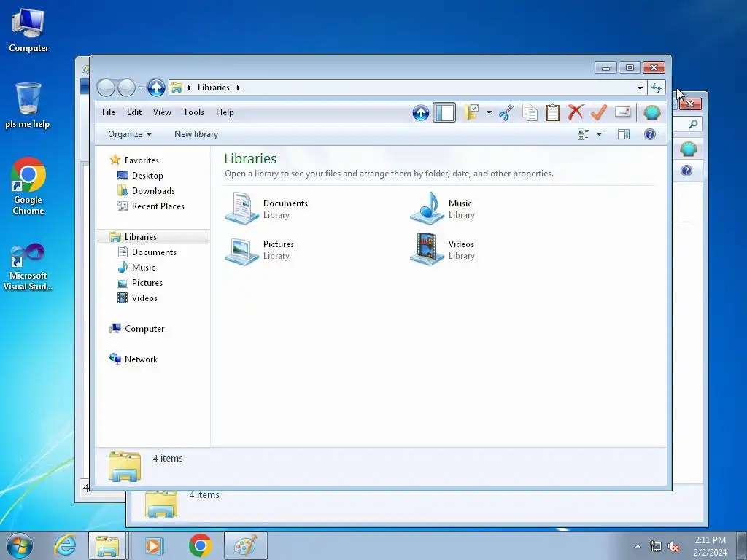The width and height of the screenshot is (747, 560).
Task: Select the Documents library in the main pane
Action: [x=267, y=209]
